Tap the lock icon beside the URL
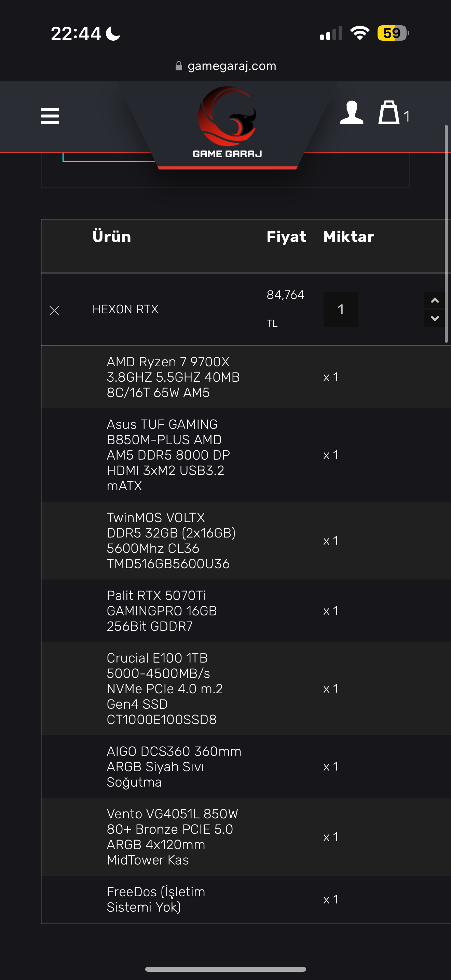 tap(179, 66)
